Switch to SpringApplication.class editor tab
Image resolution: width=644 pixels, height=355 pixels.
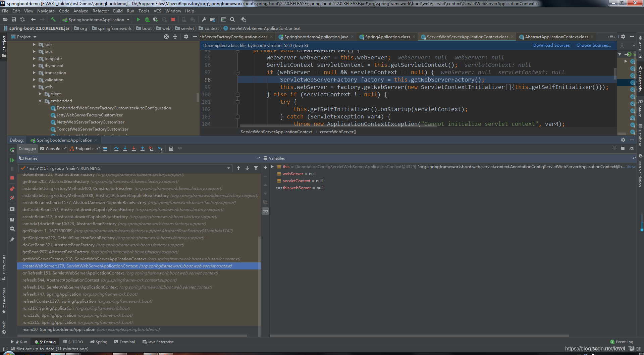387,37
